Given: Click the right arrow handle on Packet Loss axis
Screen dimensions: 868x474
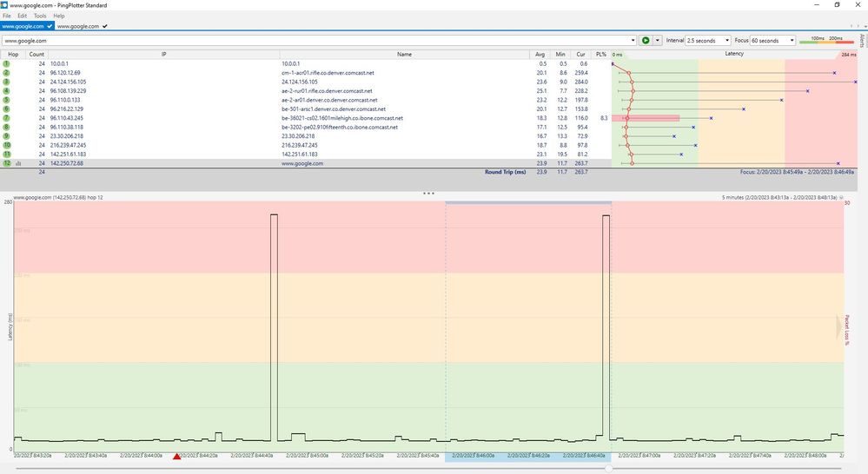Looking at the screenshot, I should pos(838,327).
